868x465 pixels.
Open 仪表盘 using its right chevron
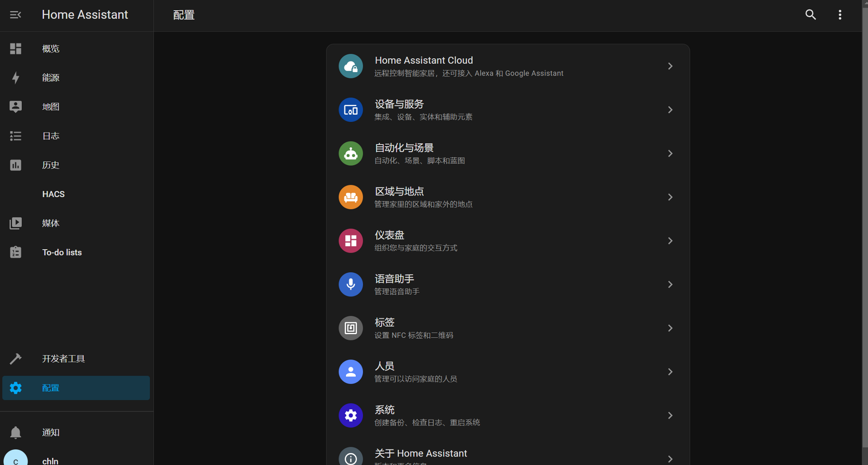coord(670,241)
